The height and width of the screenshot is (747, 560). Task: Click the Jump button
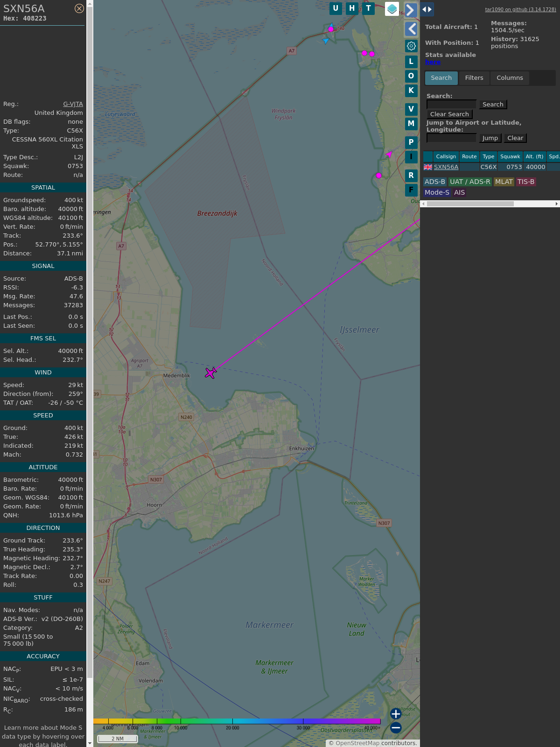(x=490, y=138)
